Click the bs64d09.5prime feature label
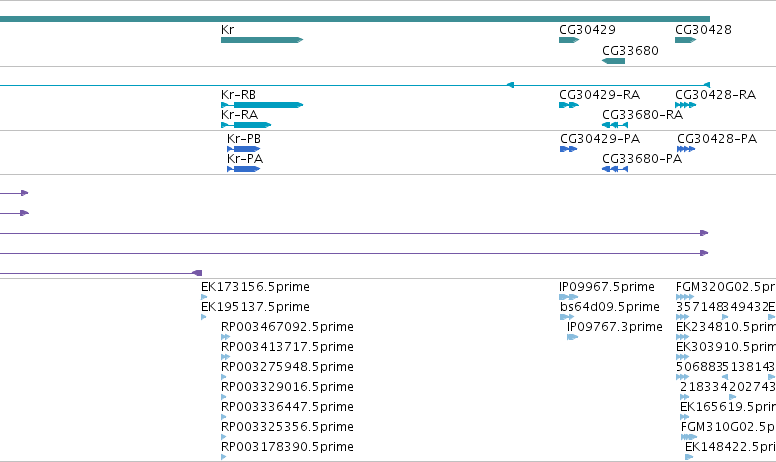This screenshot has height=462, width=776. pos(610,307)
